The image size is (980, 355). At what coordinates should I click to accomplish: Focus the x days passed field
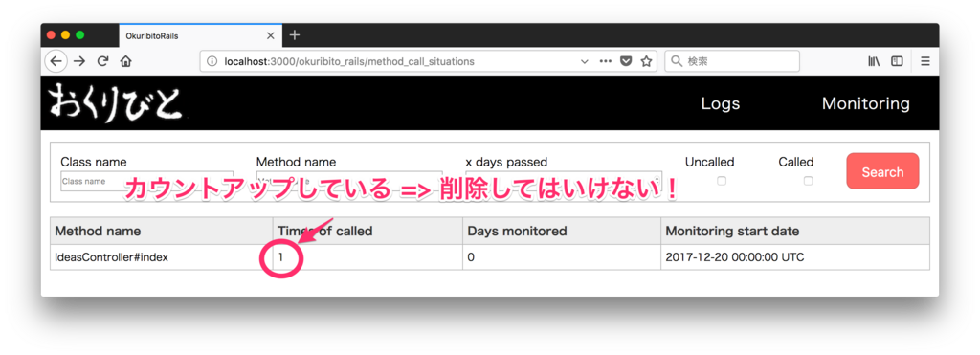click(x=564, y=181)
